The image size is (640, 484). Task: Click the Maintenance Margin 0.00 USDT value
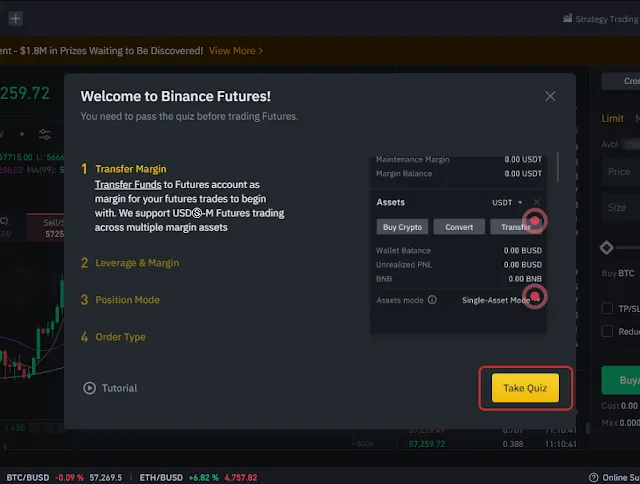pos(523,159)
